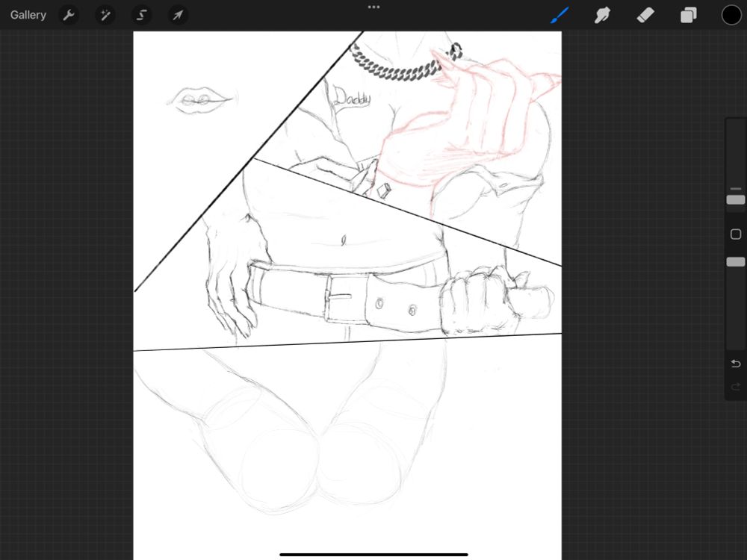Viewport: 747px width, 560px height.
Task: Click the brush opacity slider handle
Action: [x=736, y=262]
